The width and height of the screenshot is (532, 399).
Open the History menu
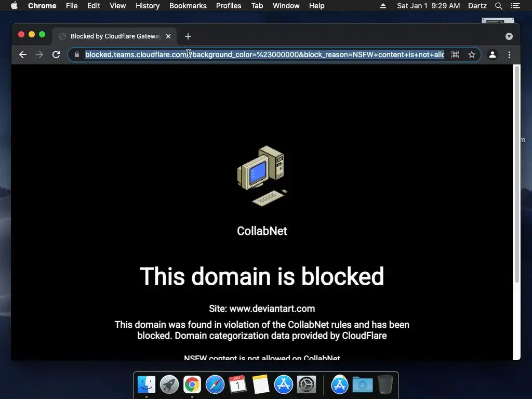point(148,6)
